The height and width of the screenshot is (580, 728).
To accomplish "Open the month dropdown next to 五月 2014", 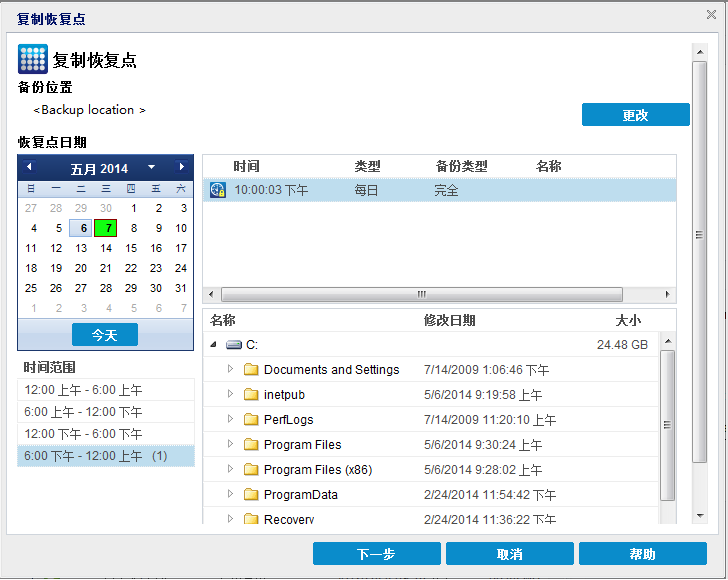I will pyautogui.click(x=151, y=168).
